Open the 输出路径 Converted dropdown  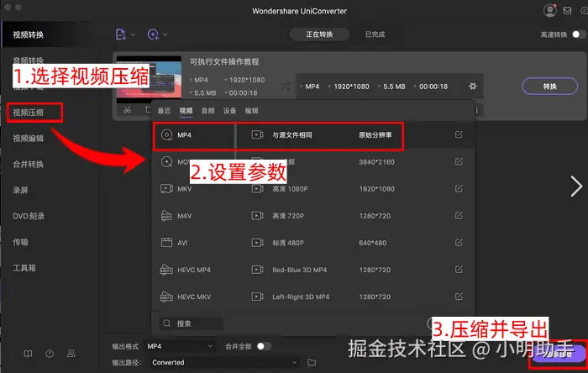pyautogui.click(x=225, y=363)
